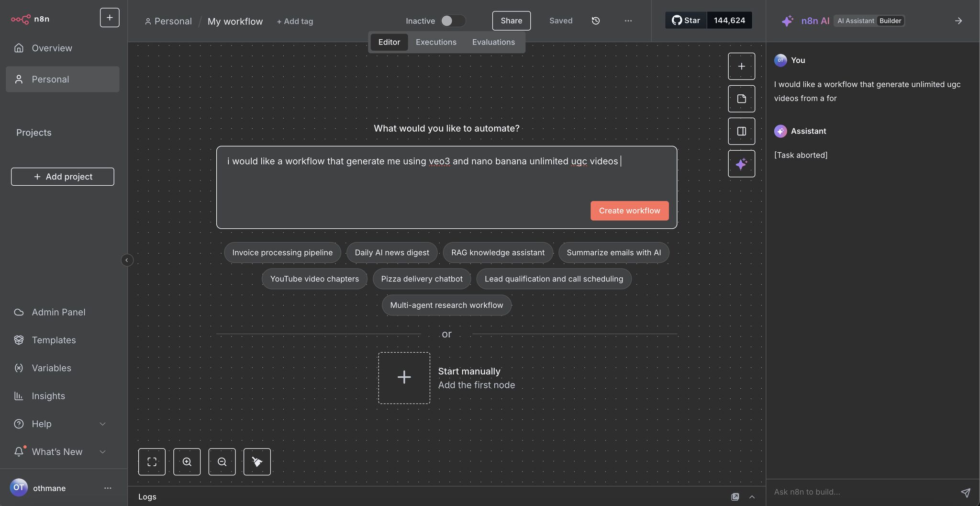This screenshot has width=980, height=506.
Task: Toggle the Inactive workflow switch
Action: coord(453,21)
